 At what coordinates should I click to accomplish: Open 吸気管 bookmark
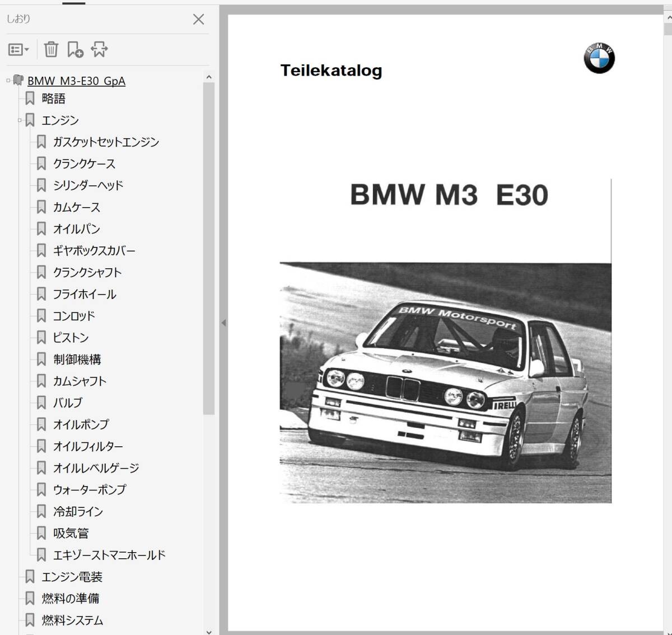point(71,534)
